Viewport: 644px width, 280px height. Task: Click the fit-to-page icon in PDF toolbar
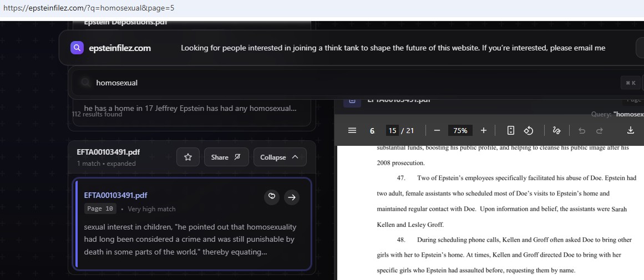(x=510, y=130)
